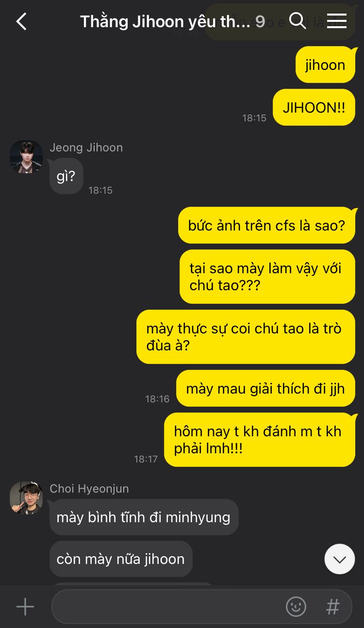Tap the name label Jeong Jihoon
This screenshot has height=628, width=364.
(x=86, y=148)
